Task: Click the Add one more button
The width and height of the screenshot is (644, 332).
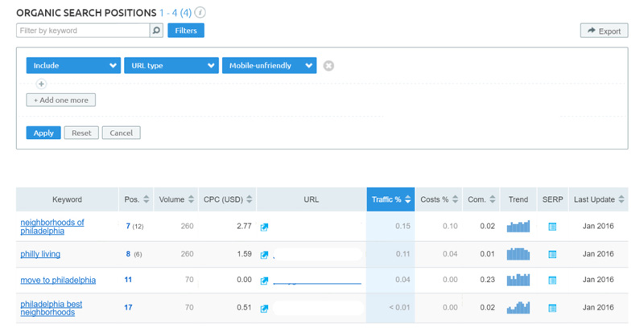Action: click(x=61, y=100)
